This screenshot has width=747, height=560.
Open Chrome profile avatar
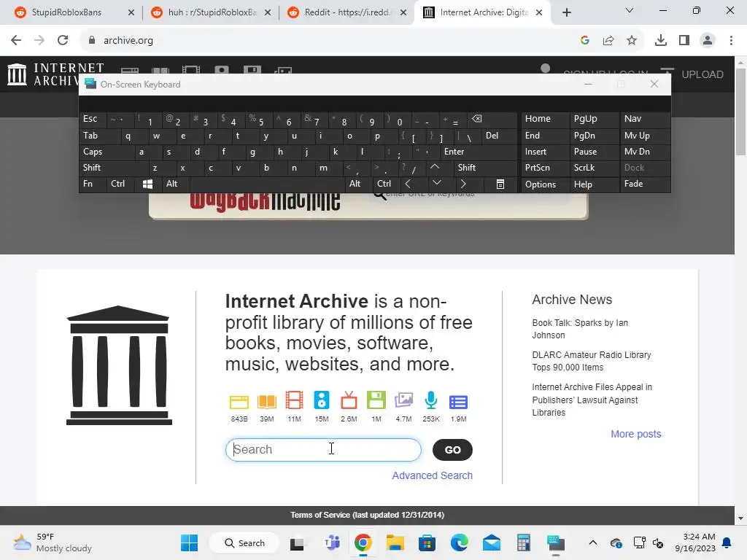[x=708, y=41]
